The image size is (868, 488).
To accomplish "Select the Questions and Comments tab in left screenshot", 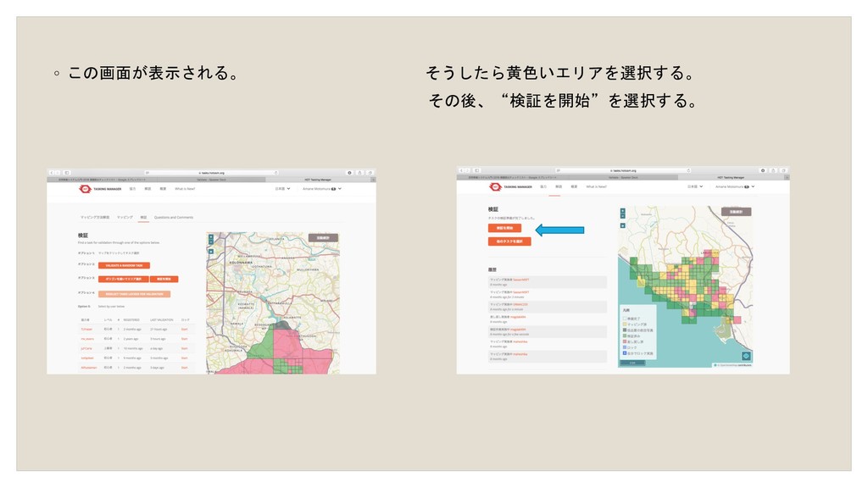I will [174, 218].
